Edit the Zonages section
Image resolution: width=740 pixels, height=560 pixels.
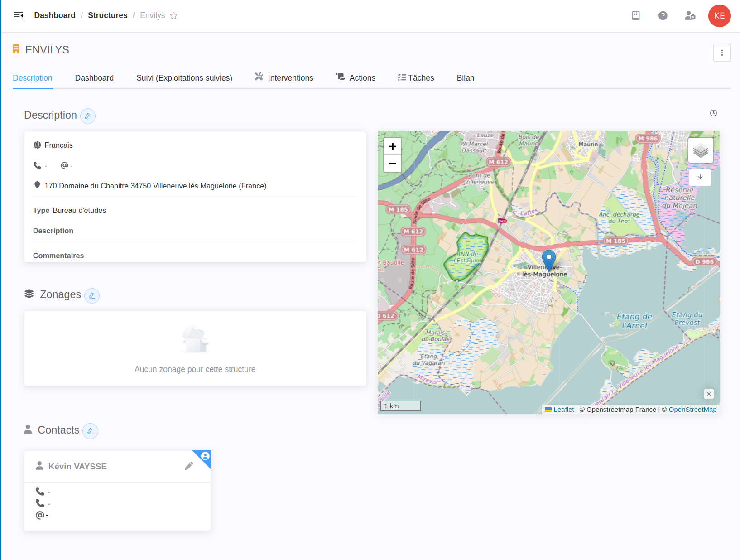pos(92,296)
